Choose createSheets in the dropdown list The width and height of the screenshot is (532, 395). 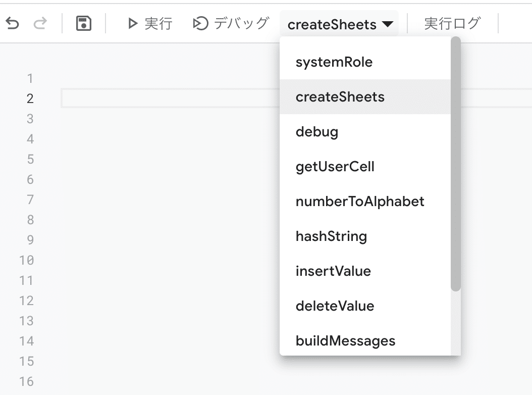coord(340,97)
